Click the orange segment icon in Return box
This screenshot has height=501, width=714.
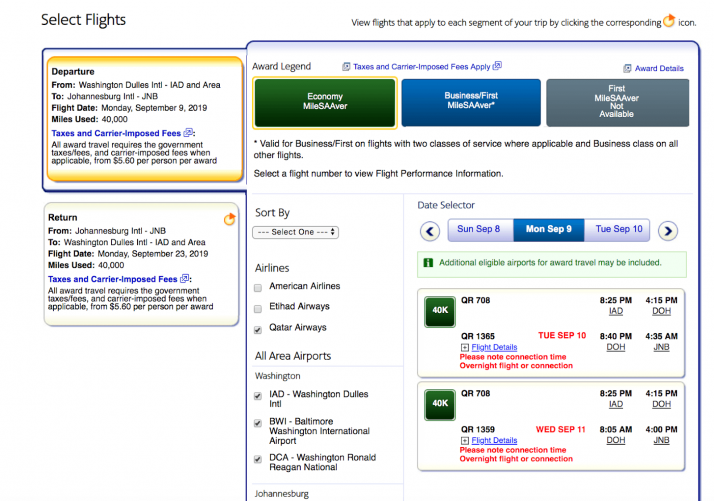tap(230, 219)
